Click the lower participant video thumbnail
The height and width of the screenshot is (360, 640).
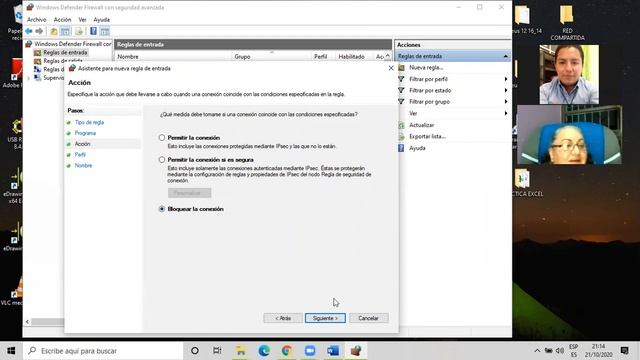pos(569,134)
